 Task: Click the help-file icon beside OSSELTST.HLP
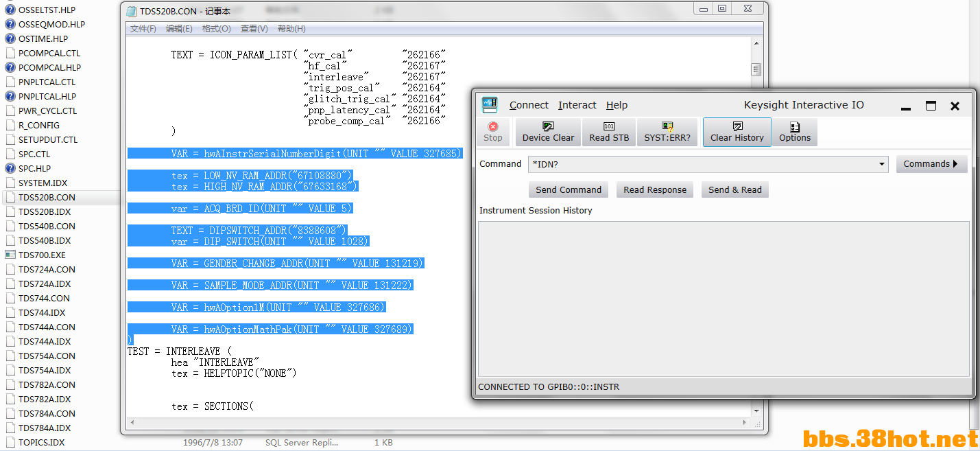point(10,10)
